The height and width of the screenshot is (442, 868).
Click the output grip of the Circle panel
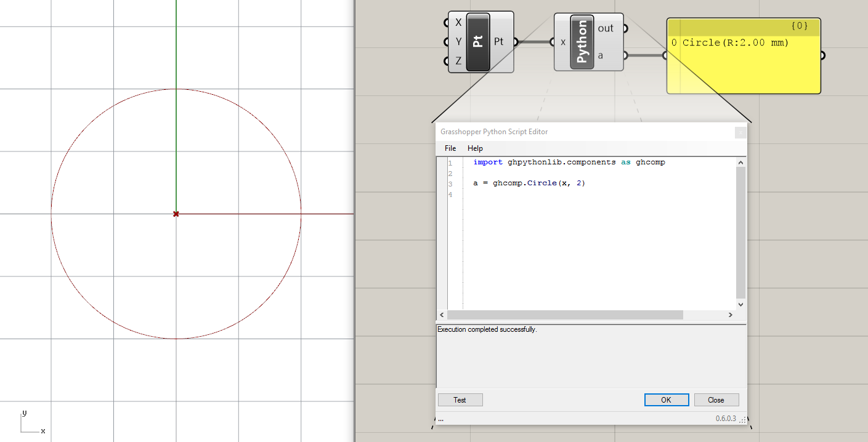pos(822,55)
